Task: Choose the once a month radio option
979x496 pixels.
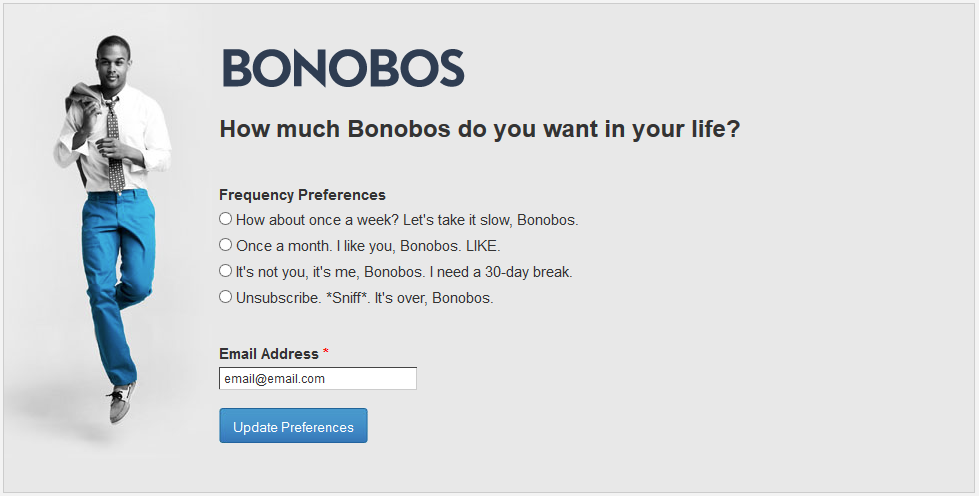Action: 226,245
